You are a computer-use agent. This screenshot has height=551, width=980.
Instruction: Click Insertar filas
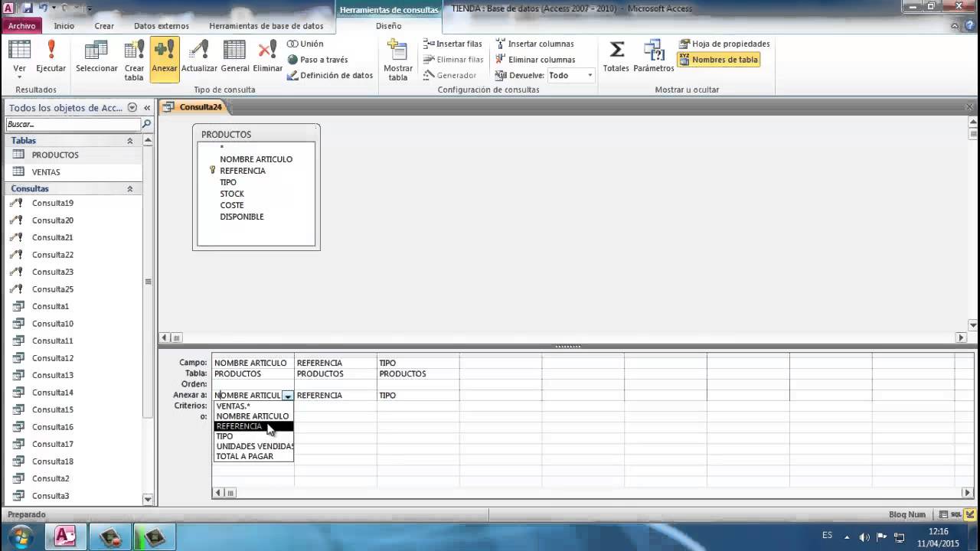[452, 44]
